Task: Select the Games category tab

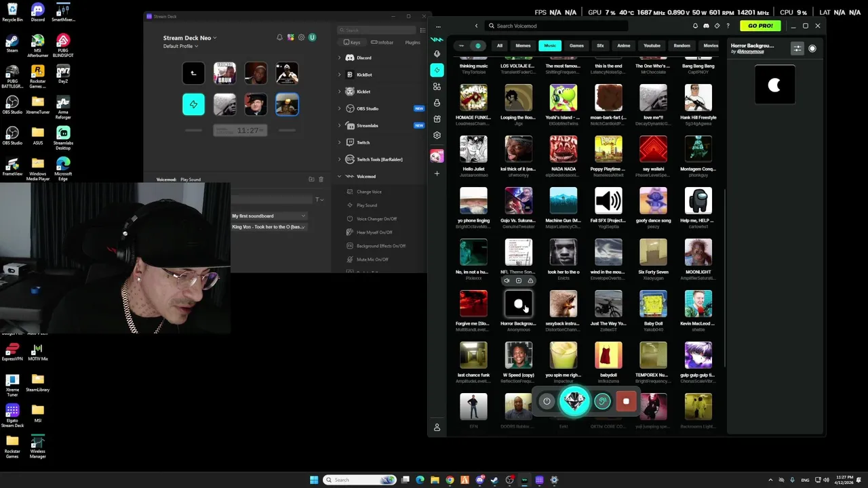Action: click(x=576, y=46)
